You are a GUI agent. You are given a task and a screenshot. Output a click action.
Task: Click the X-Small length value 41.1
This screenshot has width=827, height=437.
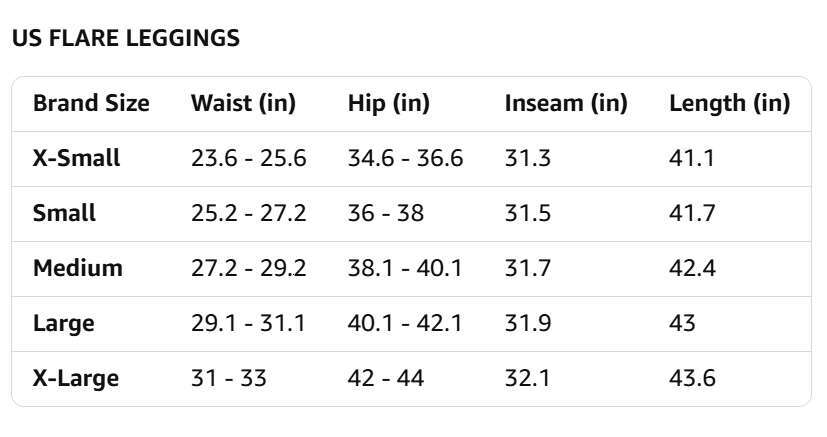(x=692, y=158)
